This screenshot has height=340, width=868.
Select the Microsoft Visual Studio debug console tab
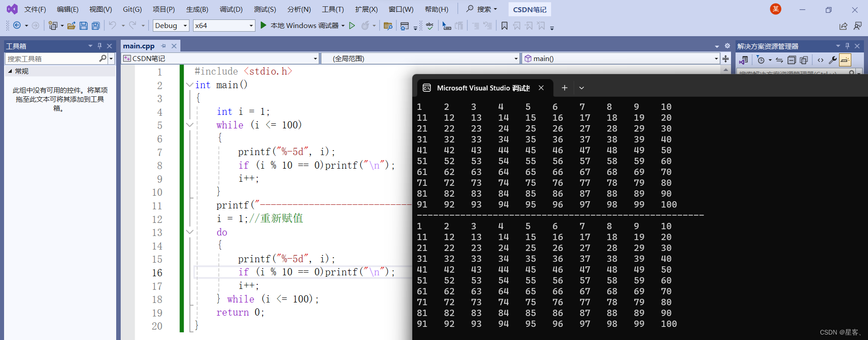483,88
